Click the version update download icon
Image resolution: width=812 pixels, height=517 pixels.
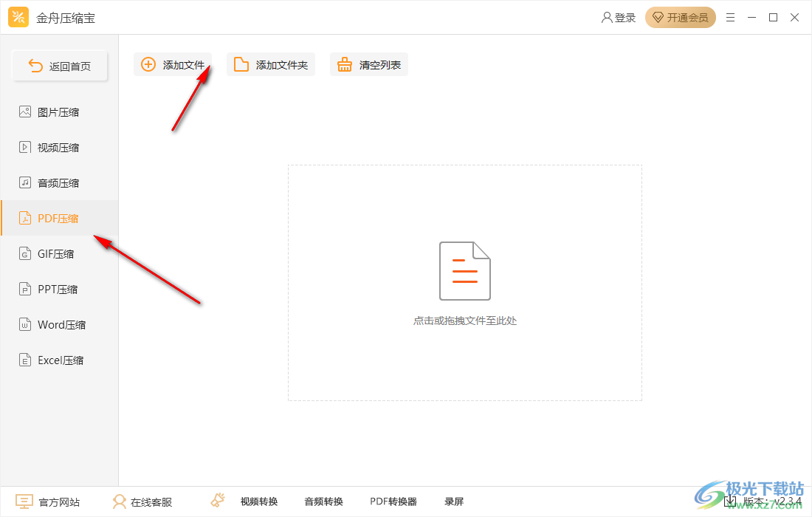(730, 501)
